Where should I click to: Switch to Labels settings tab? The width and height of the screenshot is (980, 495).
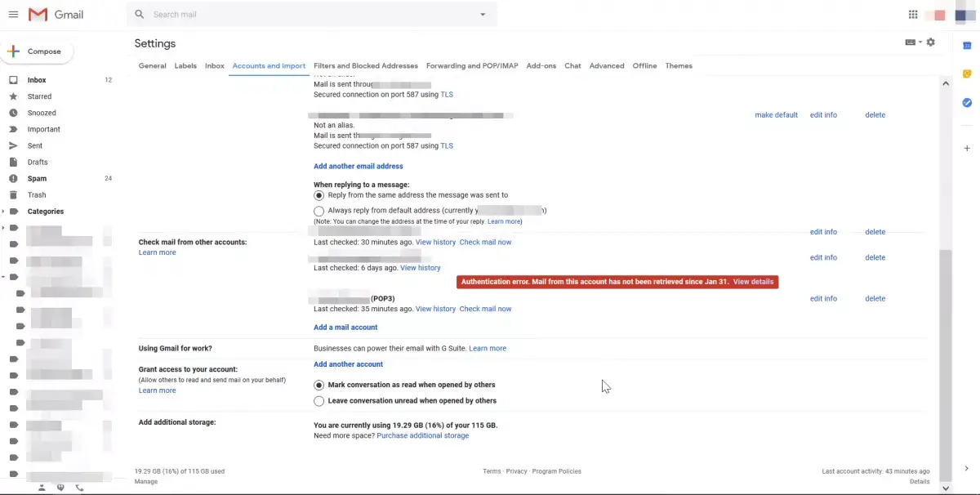pyautogui.click(x=185, y=66)
